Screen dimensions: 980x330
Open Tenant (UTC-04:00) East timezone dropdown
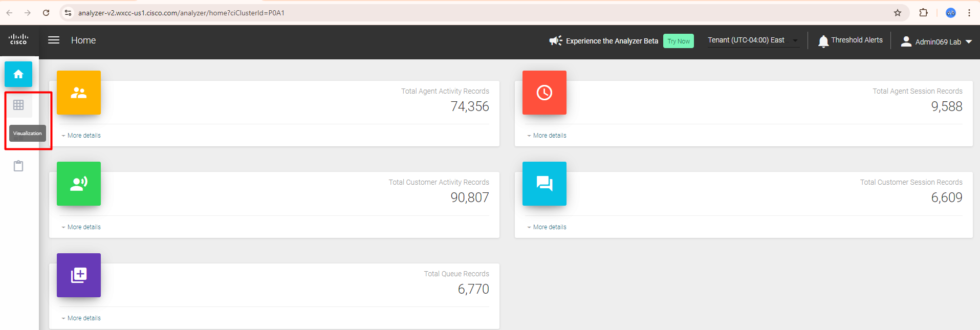(753, 40)
